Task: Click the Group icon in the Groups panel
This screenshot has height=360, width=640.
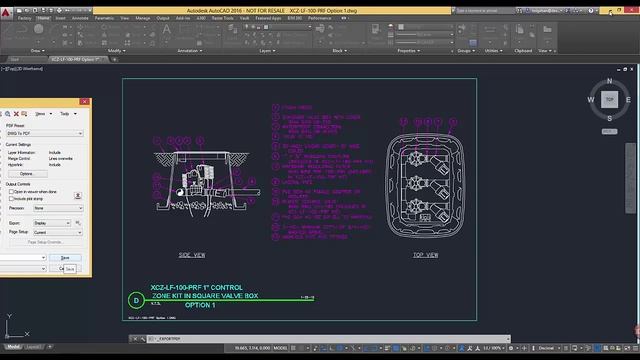Action: 462,29
